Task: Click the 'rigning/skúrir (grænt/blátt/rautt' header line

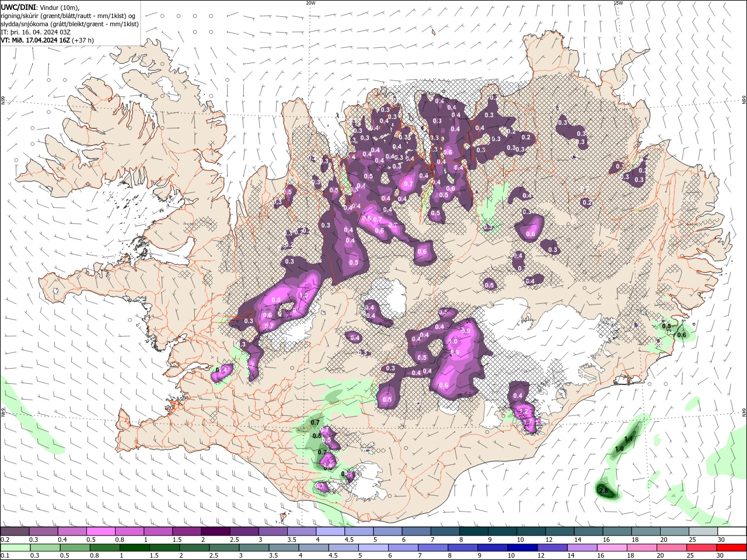Action: (x=68, y=15)
